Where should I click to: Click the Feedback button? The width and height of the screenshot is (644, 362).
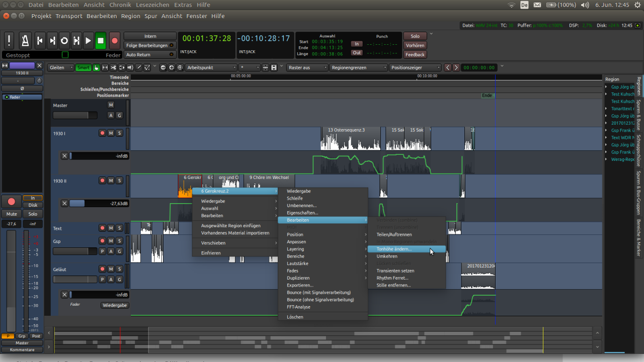click(415, 54)
